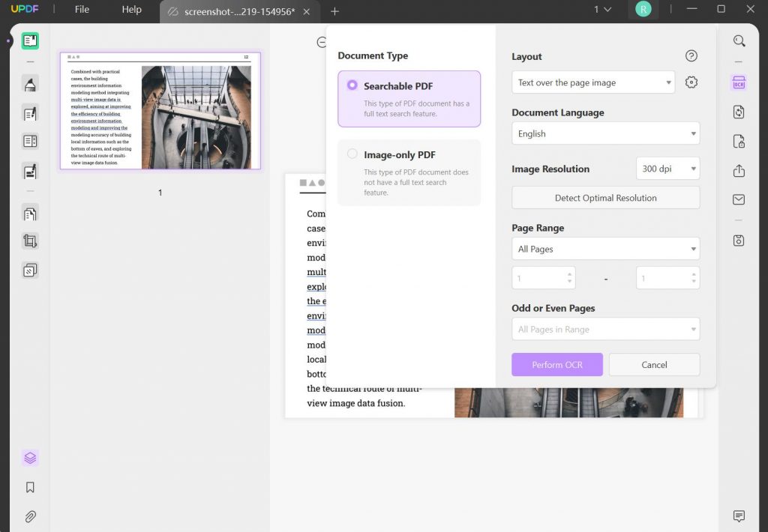Open the 300 dpi resolution dropdown
The height and width of the screenshot is (532, 768).
667,169
